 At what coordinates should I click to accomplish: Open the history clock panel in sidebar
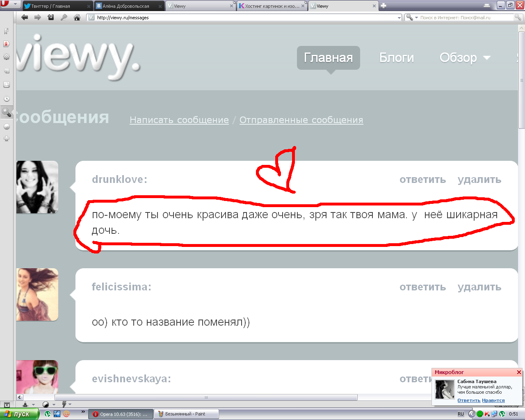tap(7, 98)
